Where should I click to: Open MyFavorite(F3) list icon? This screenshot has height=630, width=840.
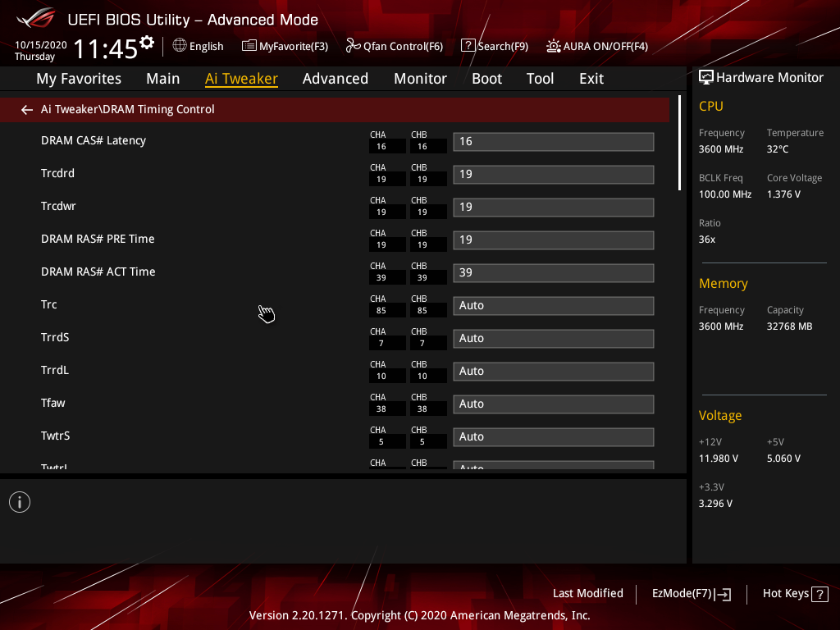pyautogui.click(x=249, y=46)
